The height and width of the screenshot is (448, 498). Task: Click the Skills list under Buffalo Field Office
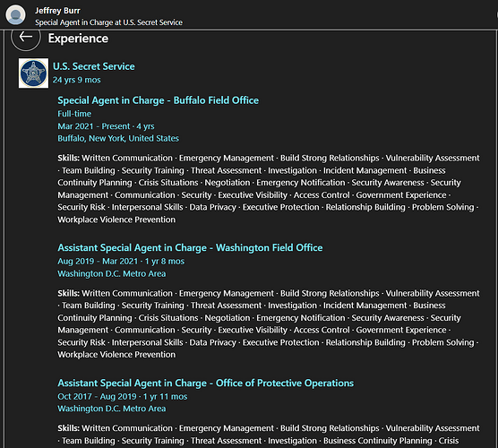pos(269,189)
